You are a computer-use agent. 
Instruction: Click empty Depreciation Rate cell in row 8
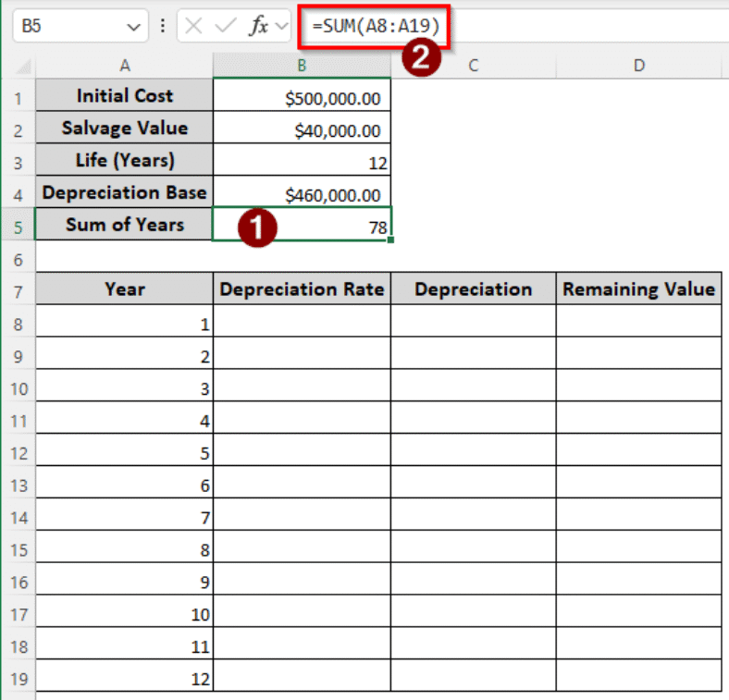(x=302, y=321)
